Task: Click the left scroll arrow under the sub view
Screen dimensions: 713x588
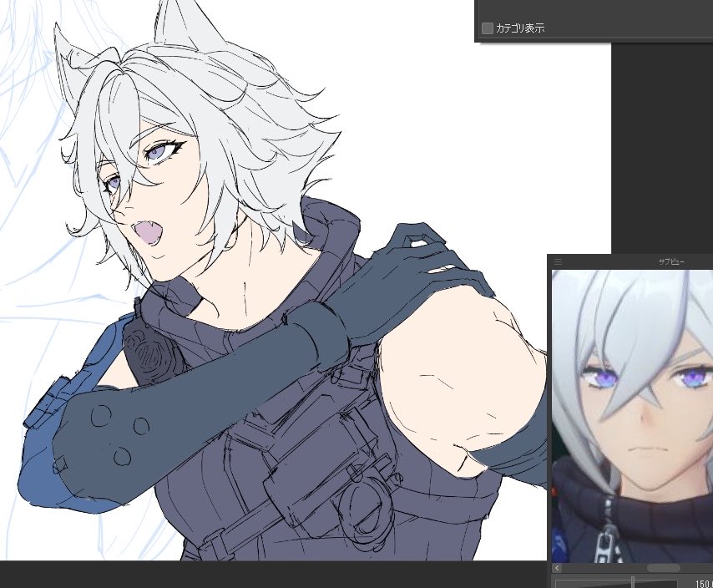Action: [558, 568]
